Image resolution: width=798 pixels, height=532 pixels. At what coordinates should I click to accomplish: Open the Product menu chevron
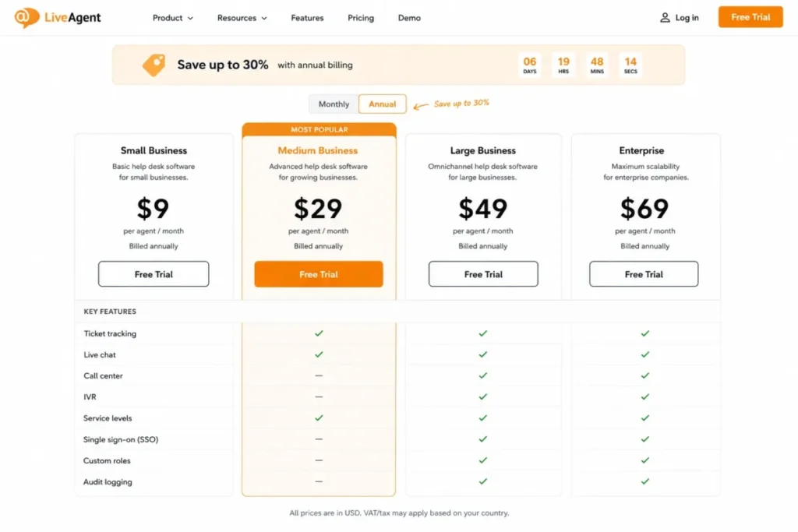[x=190, y=19]
